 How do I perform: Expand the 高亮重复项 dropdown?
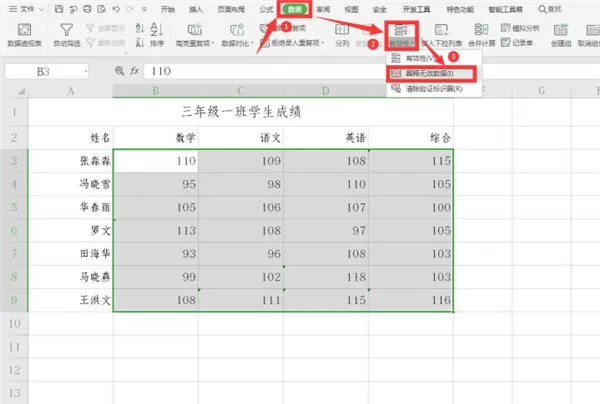pos(195,44)
